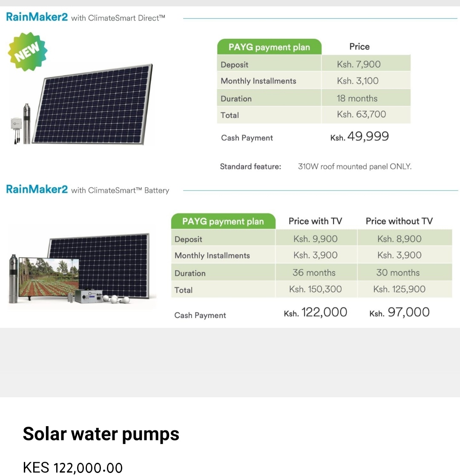Image resolution: width=460 pixels, height=476 pixels.
Task: Click the RainMaker2 ClimateSmart Direct heading
Action: [86, 17]
